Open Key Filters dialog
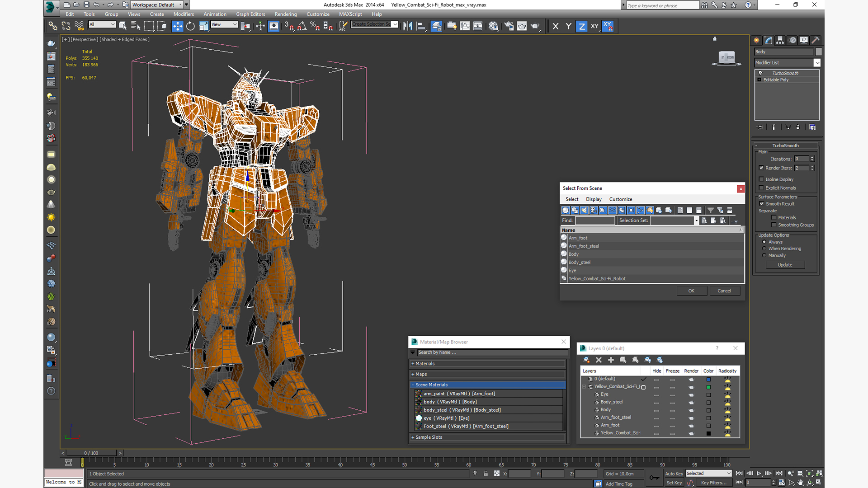Screen dimensions: 868x488 714,483
